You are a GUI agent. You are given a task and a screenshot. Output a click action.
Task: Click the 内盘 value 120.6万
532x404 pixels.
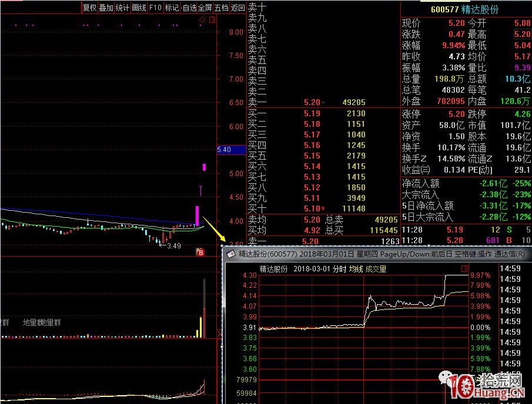(x=515, y=102)
